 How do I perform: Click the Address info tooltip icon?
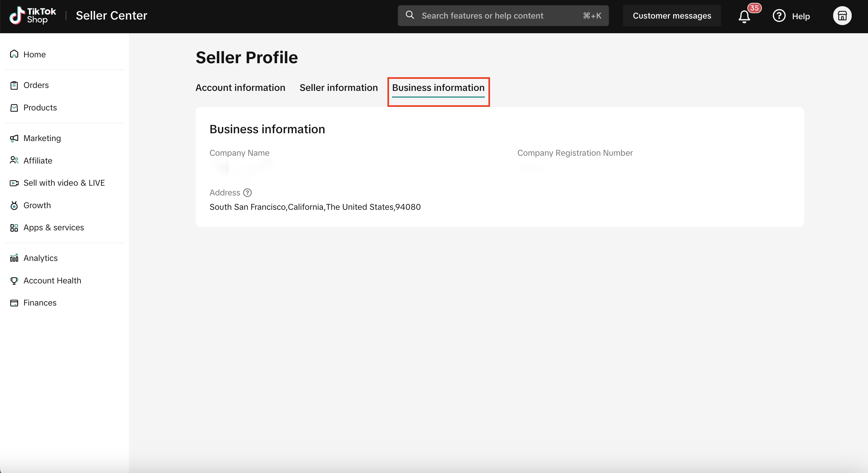click(247, 193)
